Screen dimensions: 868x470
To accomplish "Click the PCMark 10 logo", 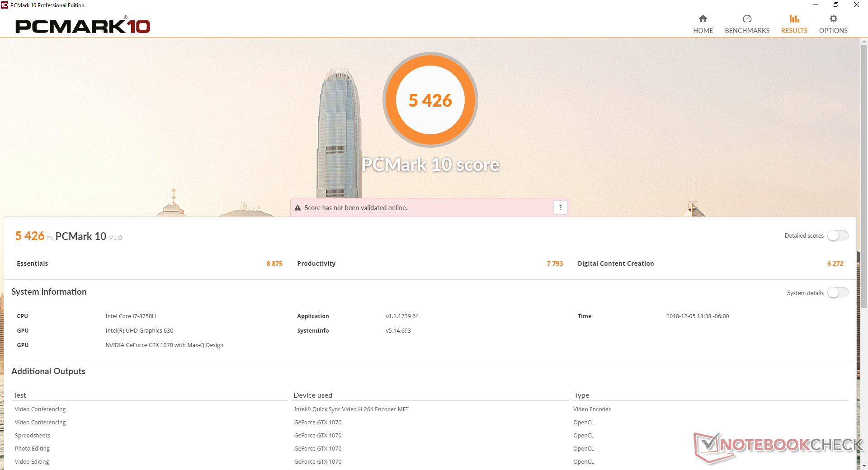I will point(83,26).
